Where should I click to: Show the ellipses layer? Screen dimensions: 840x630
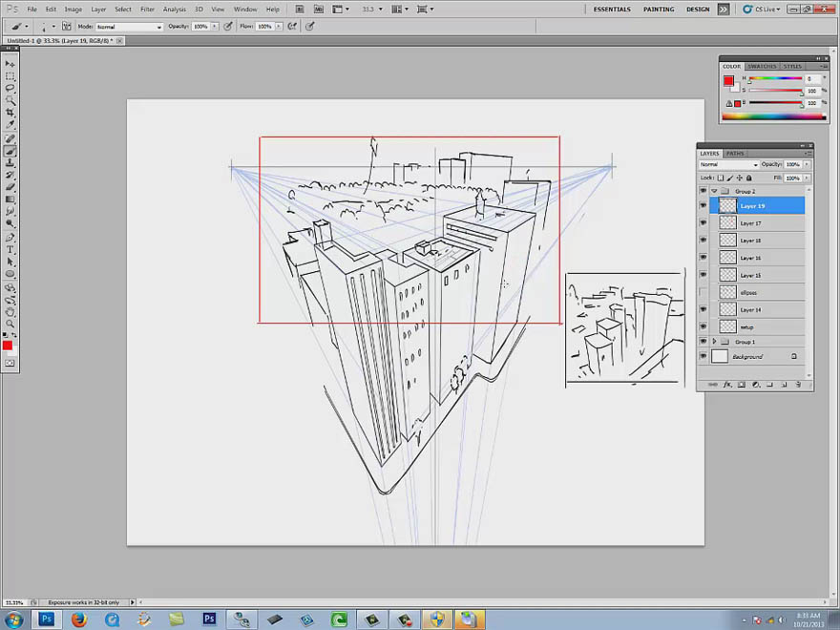(x=703, y=292)
